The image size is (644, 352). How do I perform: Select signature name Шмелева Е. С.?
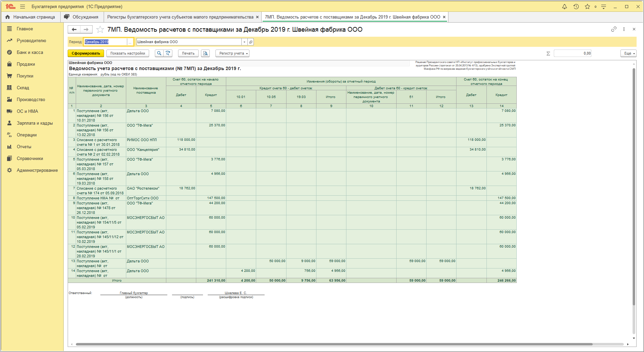pos(236,293)
